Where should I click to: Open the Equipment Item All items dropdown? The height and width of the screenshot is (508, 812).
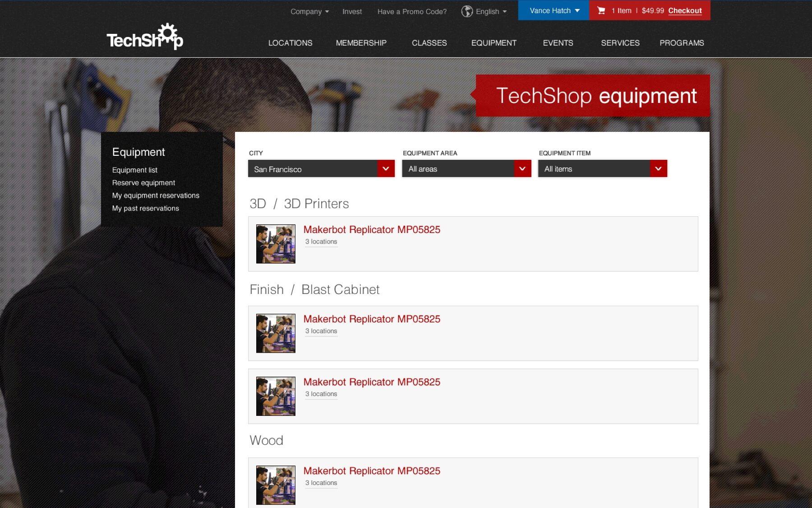602,169
